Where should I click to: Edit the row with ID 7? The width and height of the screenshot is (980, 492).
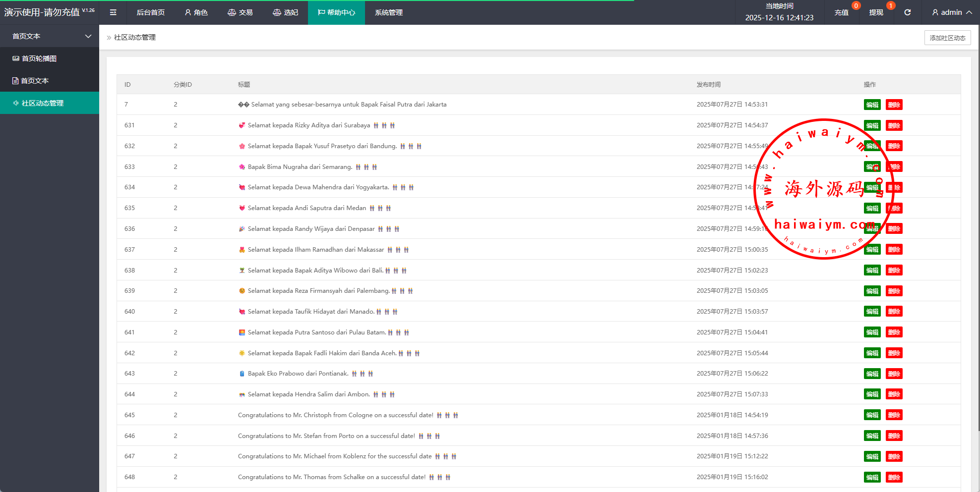[x=872, y=105]
